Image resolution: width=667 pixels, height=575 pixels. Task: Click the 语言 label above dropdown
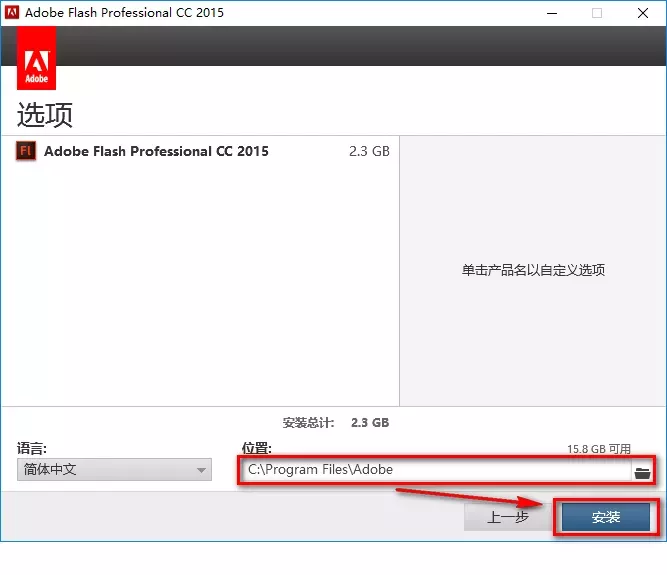click(32, 449)
